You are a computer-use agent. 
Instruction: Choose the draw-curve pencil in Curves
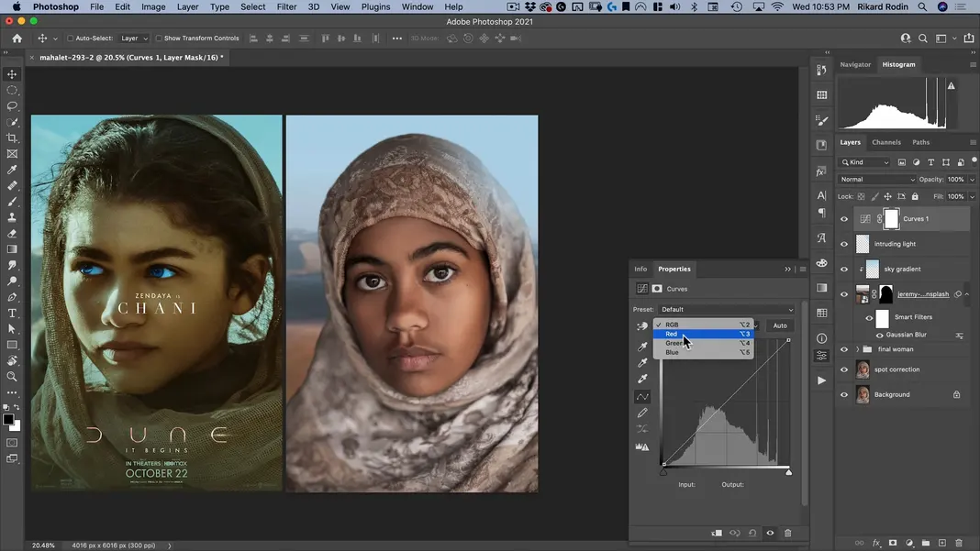click(x=642, y=413)
